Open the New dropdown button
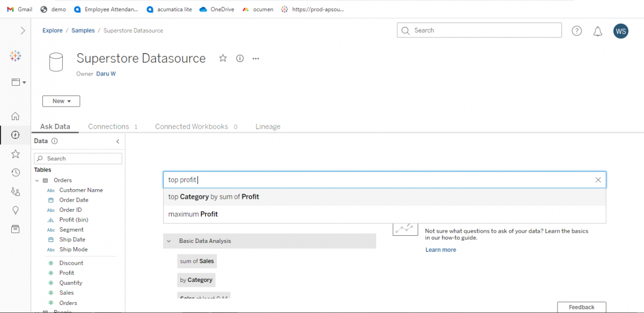 click(61, 101)
